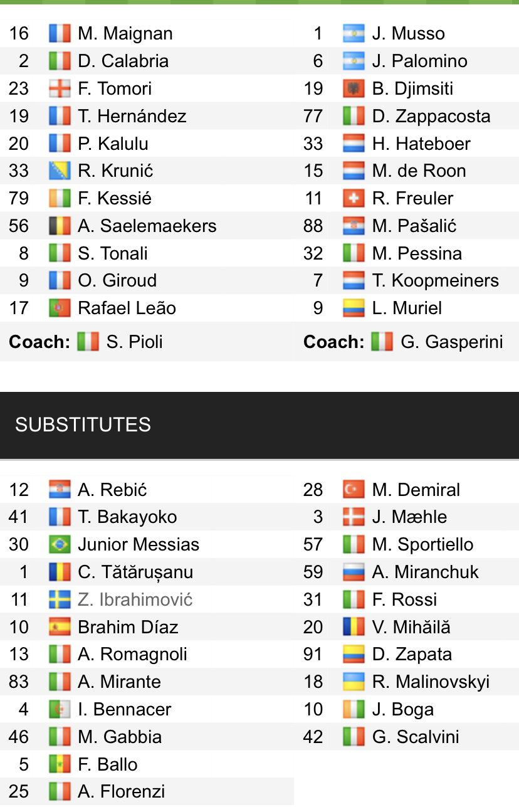Screen dimensions: 519x812
Task: Click the Denmark flag next to J. Mæhle
Action: 354,517
